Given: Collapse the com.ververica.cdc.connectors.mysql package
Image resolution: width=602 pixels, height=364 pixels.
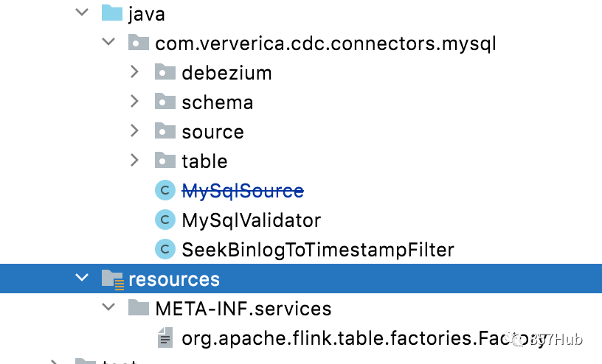Looking at the screenshot, I should pyautogui.click(x=108, y=41).
